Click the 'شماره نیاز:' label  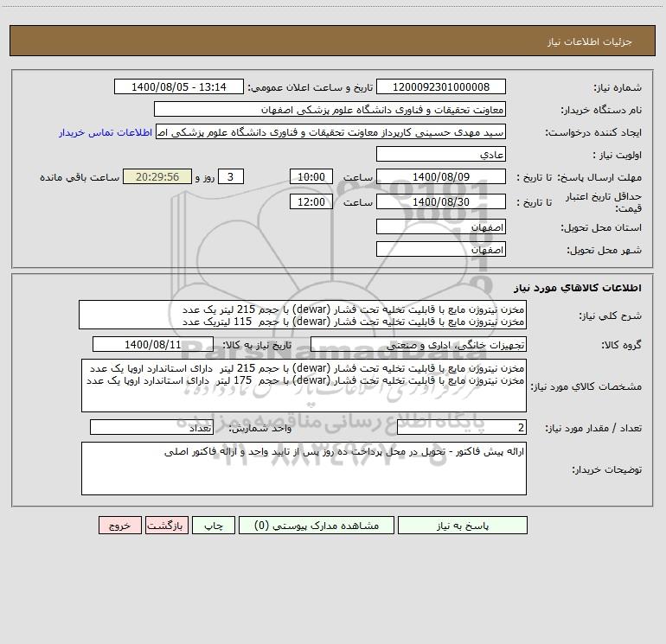618,88
